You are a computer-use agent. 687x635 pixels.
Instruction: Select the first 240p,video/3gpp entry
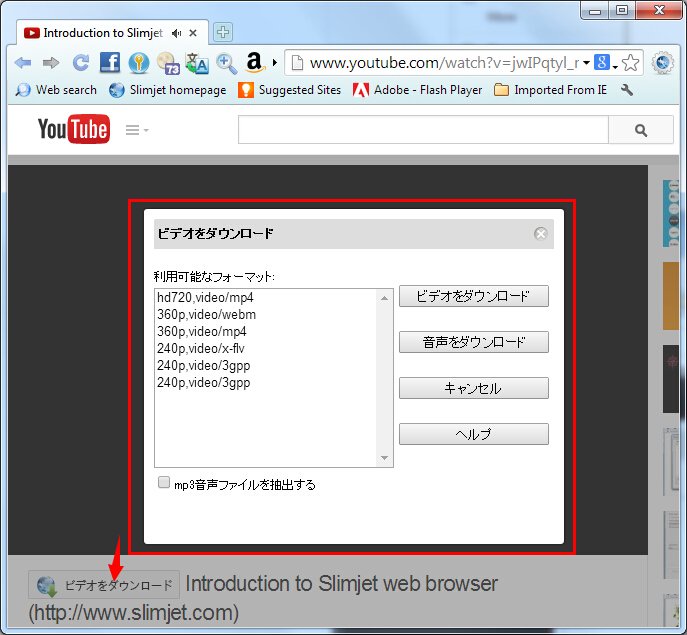tap(266, 365)
